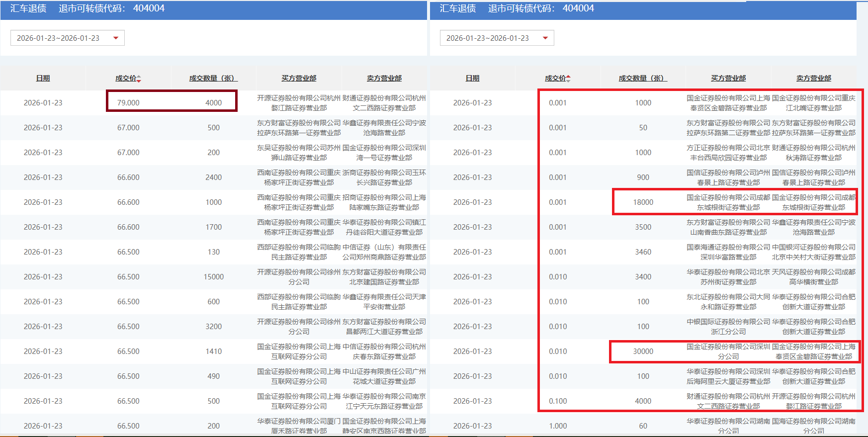Click seller 中国银河证券北京中关村大街 cell
Viewport: 868px width, 437px height.
click(814, 252)
